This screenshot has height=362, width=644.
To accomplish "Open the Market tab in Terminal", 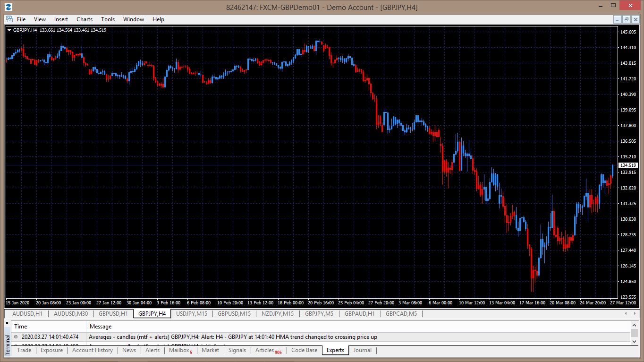I will click(x=210, y=350).
